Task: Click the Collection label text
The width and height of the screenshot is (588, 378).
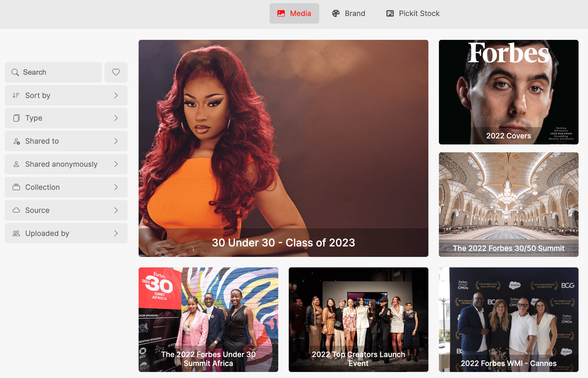Action: coord(42,187)
